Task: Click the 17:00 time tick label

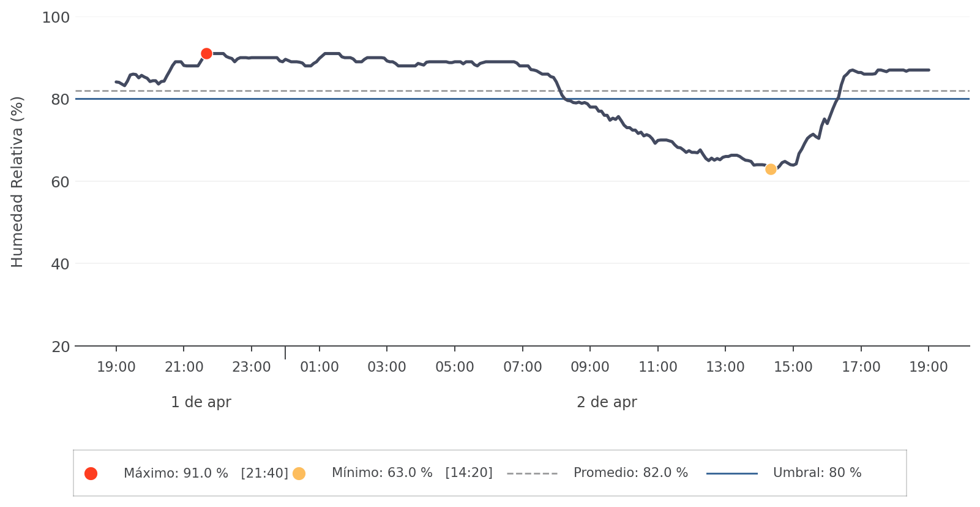Action: (861, 367)
